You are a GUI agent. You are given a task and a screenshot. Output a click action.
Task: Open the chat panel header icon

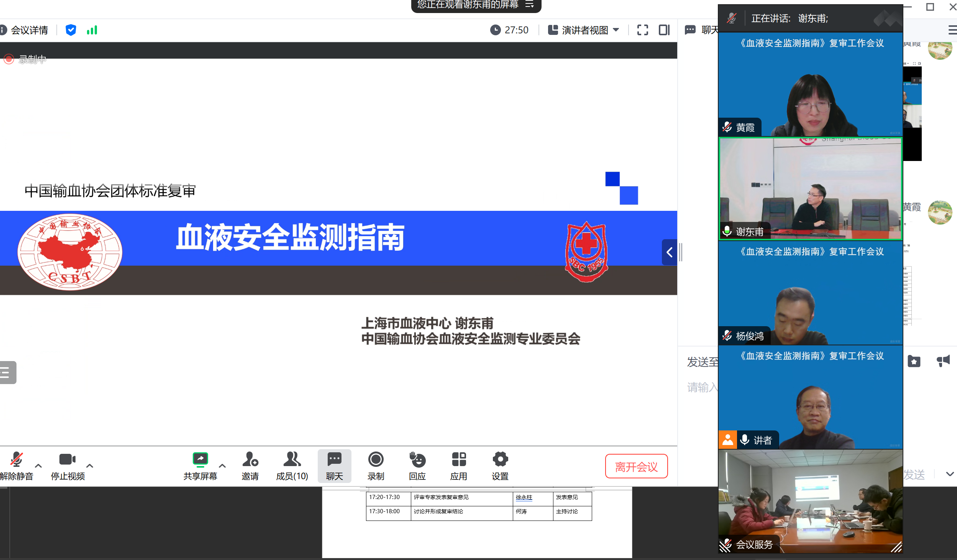coord(690,30)
